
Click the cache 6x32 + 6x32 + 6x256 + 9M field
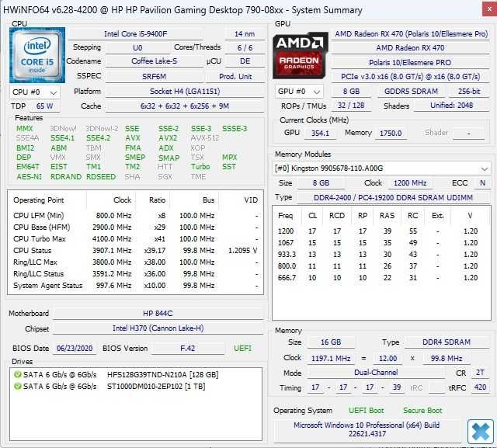[185, 106]
